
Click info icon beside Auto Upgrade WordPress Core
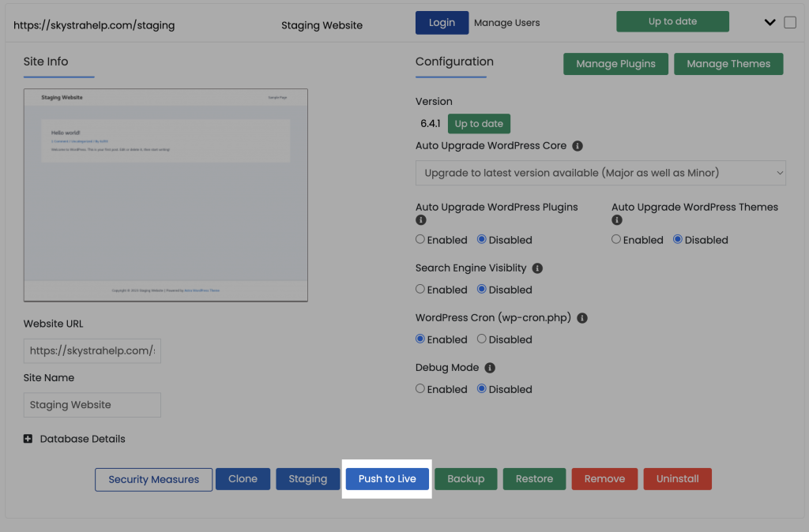pyautogui.click(x=578, y=146)
